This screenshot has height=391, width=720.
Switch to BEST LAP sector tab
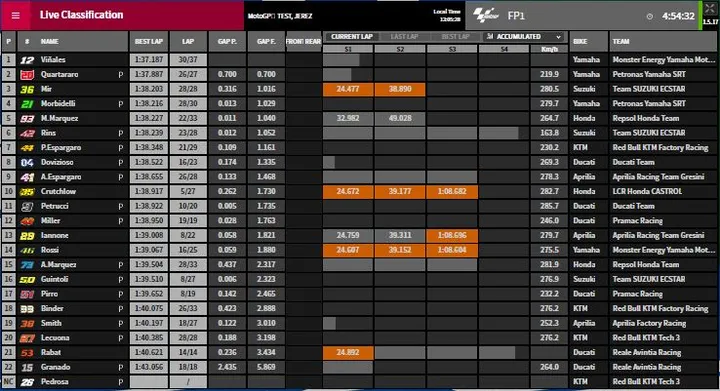pos(456,37)
